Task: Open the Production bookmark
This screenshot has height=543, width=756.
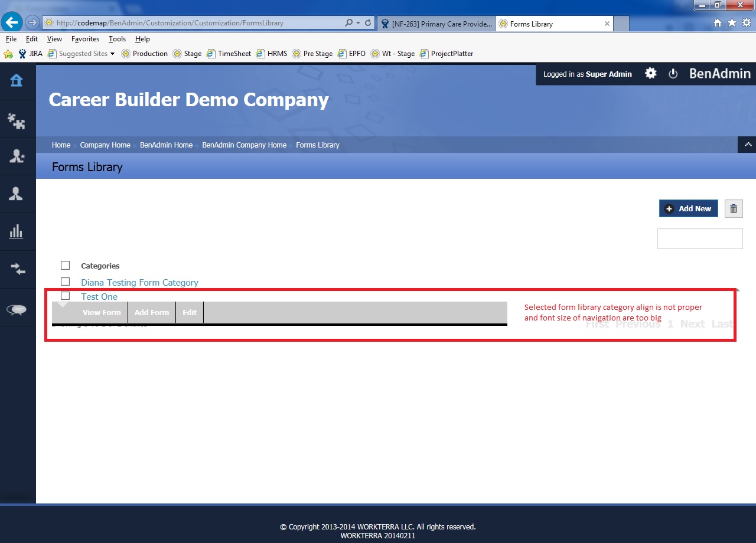Action: pyautogui.click(x=145, y=54)
